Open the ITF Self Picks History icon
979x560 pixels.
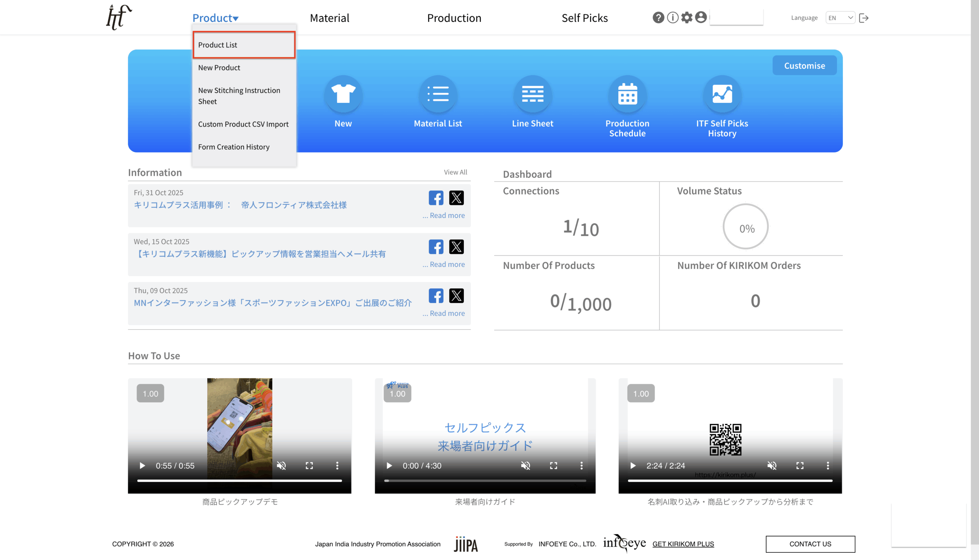pos(722,94)
